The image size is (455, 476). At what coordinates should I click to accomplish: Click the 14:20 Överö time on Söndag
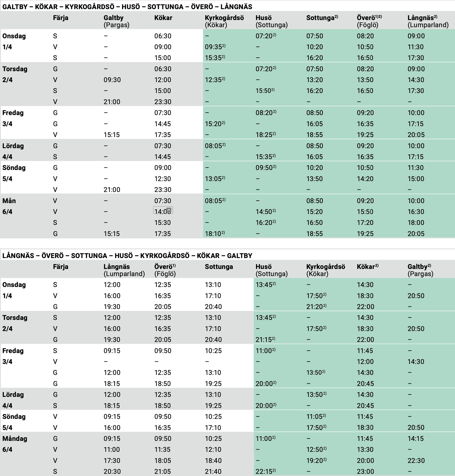click(x=365, y=179)
